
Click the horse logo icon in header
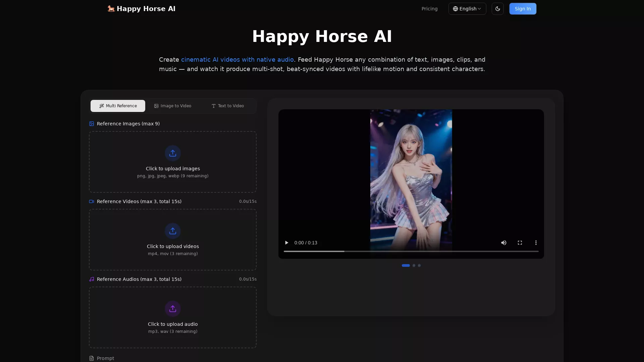click(111, 9)
